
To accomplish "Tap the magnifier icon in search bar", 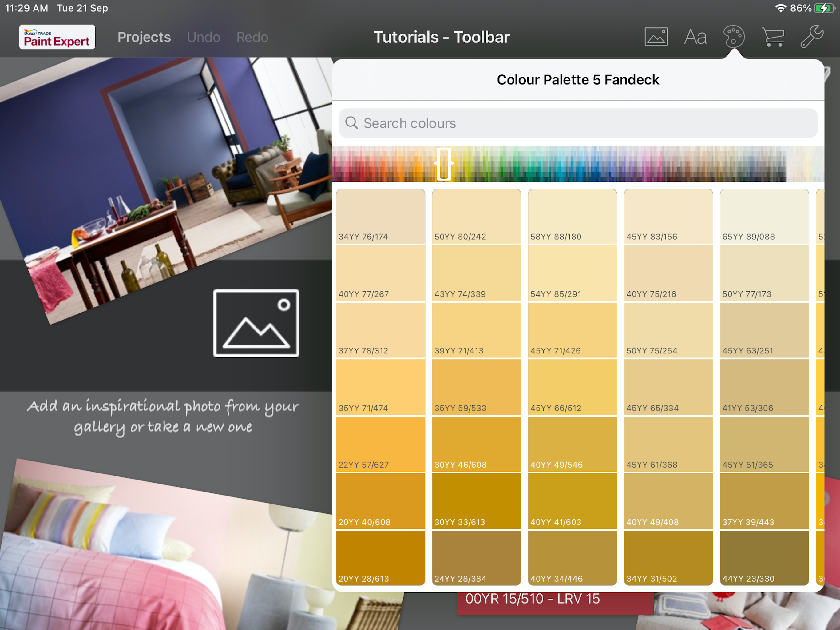I will click(351, 123).
